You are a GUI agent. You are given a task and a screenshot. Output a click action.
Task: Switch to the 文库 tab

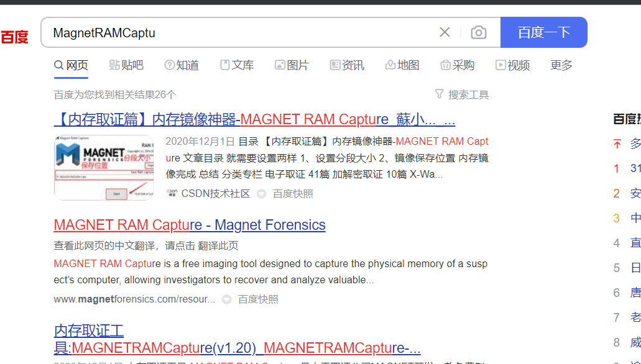click(237, 65)
